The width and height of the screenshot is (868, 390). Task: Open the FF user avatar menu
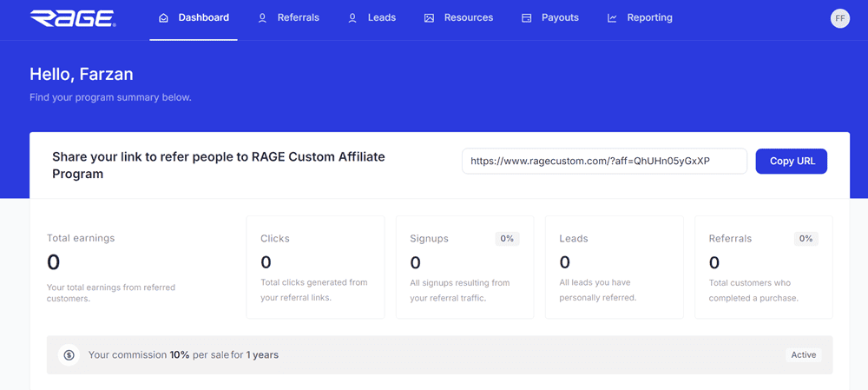(x=839, y=18)
